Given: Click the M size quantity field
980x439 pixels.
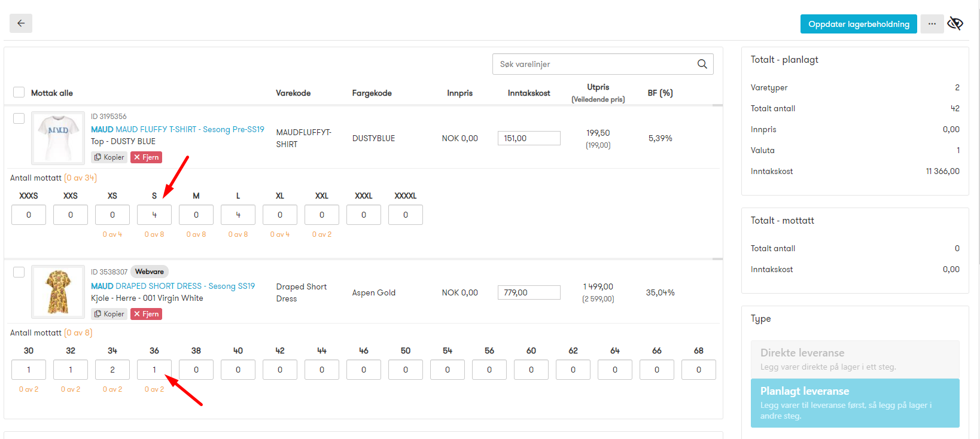Looking at the screenshot, I should 196,215.
